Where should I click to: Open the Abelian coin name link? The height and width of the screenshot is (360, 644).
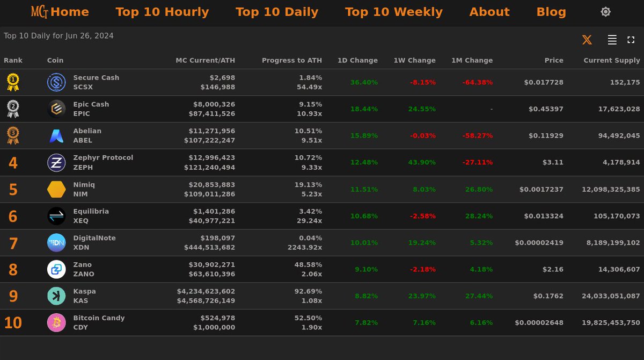(87, 131)
